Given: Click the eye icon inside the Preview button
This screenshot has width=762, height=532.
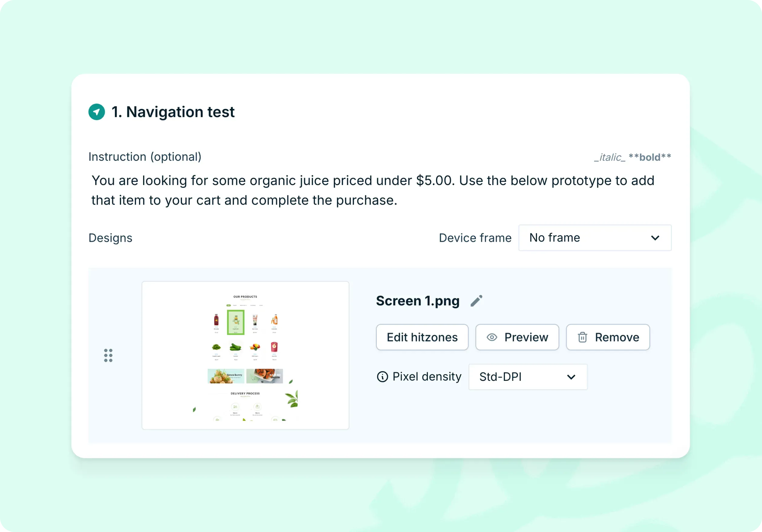Looking at the screenshot, I should [493, 337].
